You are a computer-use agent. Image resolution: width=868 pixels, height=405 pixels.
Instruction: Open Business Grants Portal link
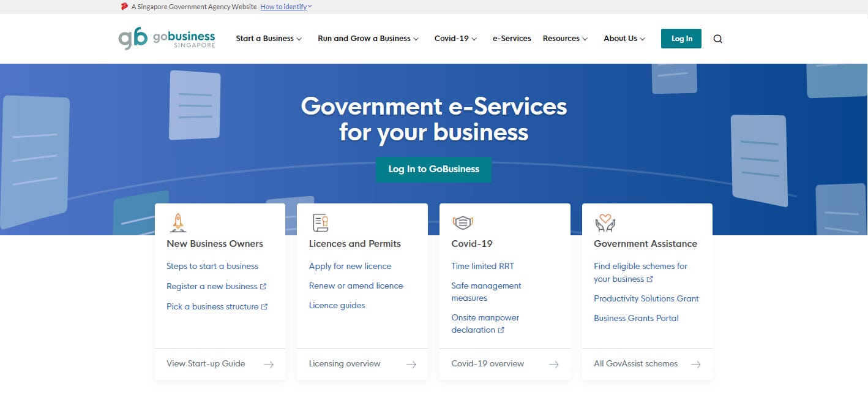pyautogui.click(x=636, y=318)
